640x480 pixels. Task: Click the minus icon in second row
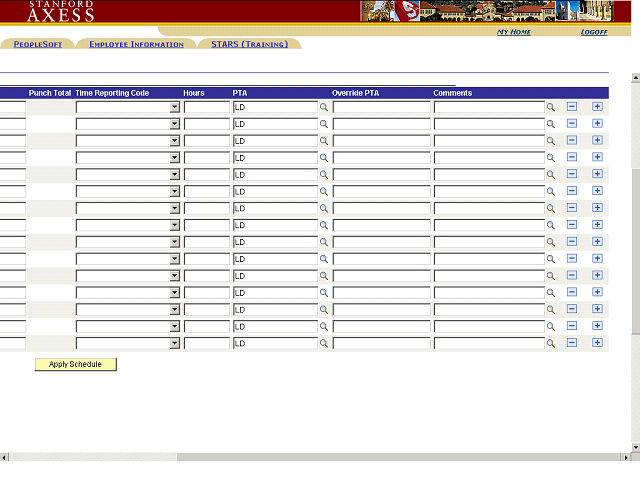(572, 123)
